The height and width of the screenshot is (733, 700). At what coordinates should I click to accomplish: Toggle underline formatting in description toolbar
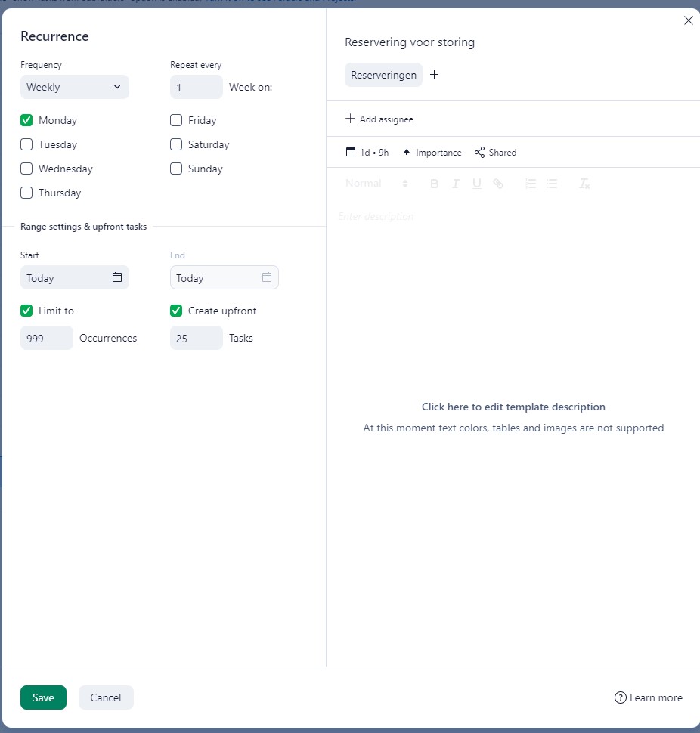[476, 184]
